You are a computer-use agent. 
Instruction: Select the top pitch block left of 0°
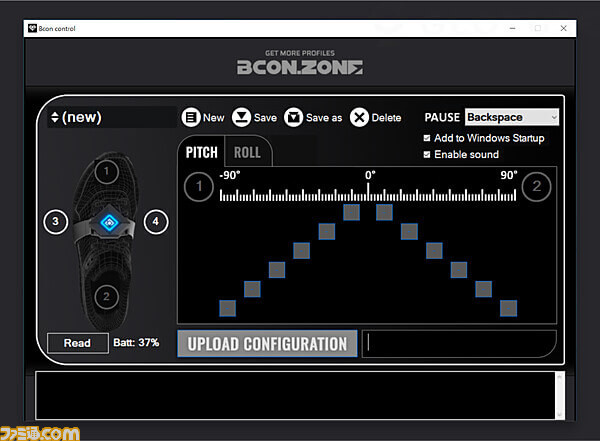click(x=352, y=212)
